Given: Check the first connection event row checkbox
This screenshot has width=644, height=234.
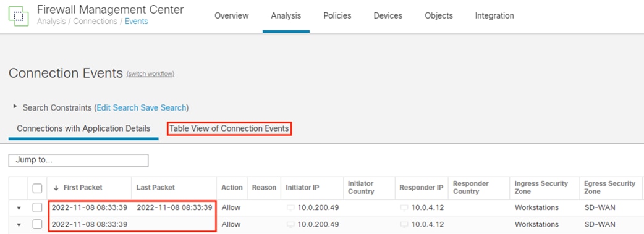Looking at the screenshot, I should [x=37, y=207].
